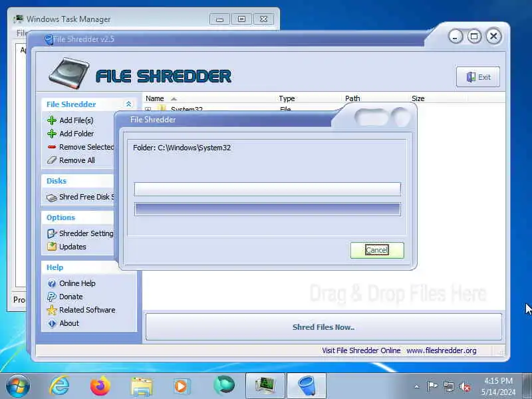Click the About link text
Viewport: 532px width, 399px height.
coord(69,323)
